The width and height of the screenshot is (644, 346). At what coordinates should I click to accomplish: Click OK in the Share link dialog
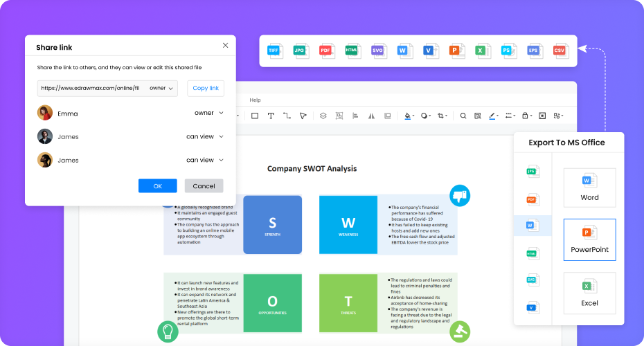[157, 186]
